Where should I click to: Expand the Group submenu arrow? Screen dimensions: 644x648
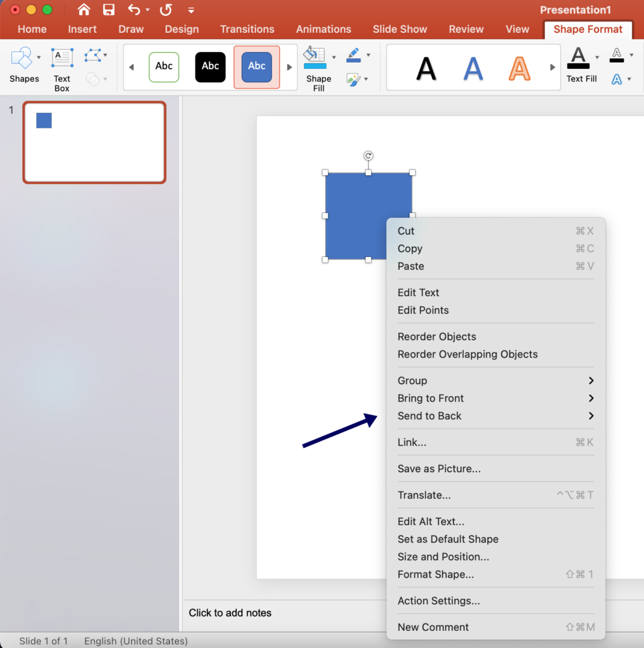pos(590,380)
